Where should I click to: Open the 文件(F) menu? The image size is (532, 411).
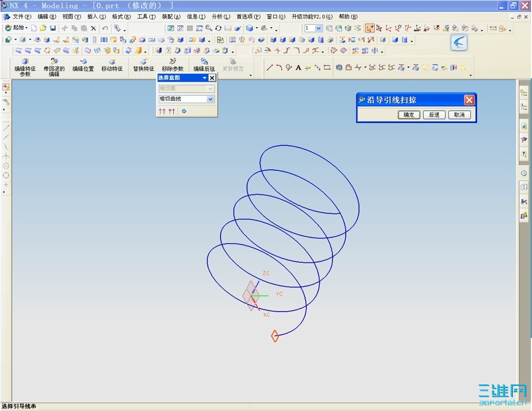tap(21, 17)
